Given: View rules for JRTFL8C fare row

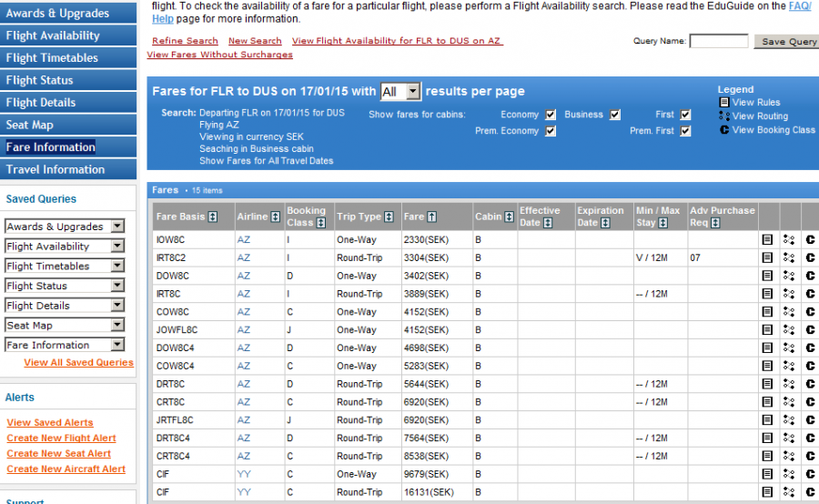Looking at the screenshot, I should pos(767,420).
